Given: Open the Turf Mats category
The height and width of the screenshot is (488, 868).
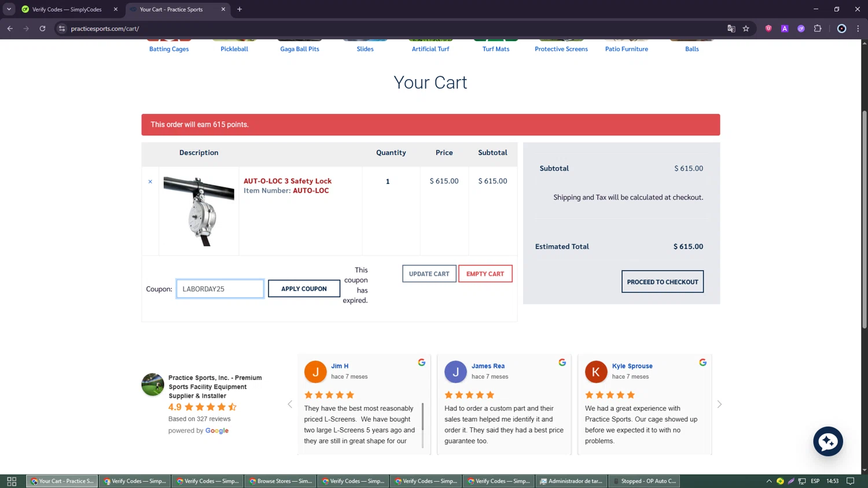Looking at the screenshot, I should (496, 49).
